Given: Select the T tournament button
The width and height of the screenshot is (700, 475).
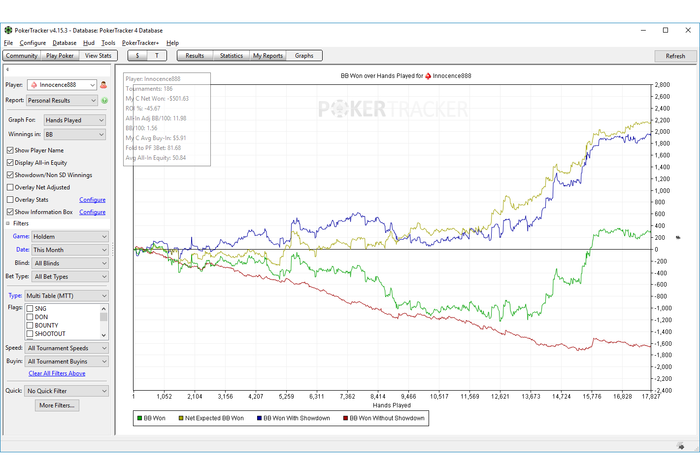Looking at the screenshot, I should 157,56.
